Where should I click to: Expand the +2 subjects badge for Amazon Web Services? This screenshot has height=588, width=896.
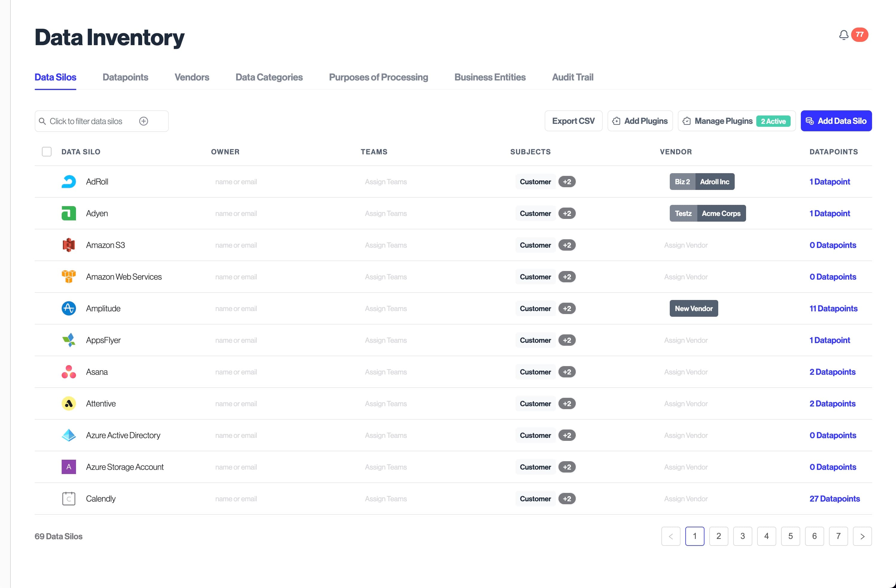click(567, 277)
